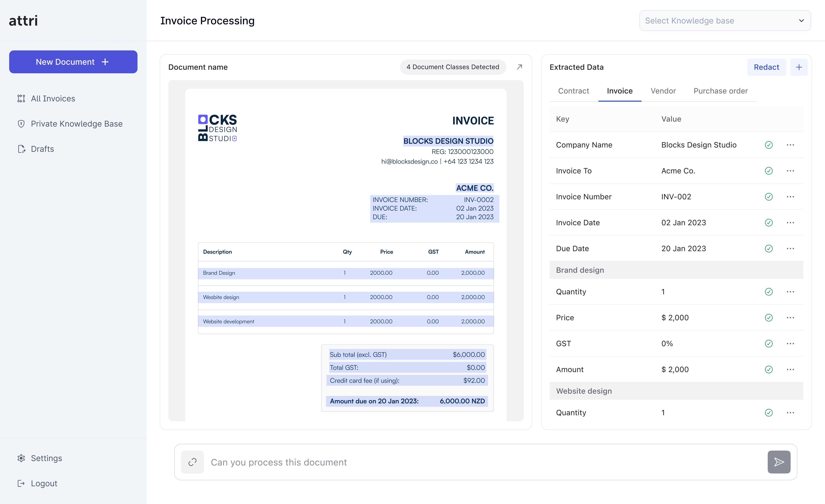Open more options for Invoice To row

(x=790, y=171)
